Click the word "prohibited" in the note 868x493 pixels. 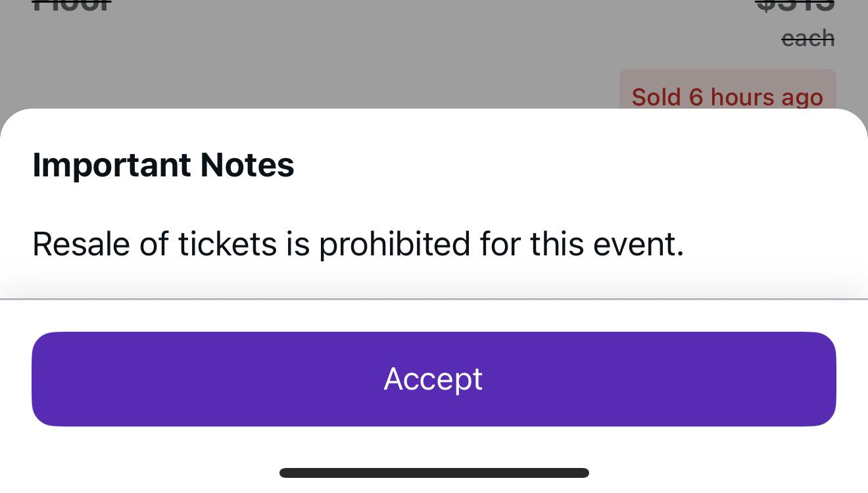[395, 244]
